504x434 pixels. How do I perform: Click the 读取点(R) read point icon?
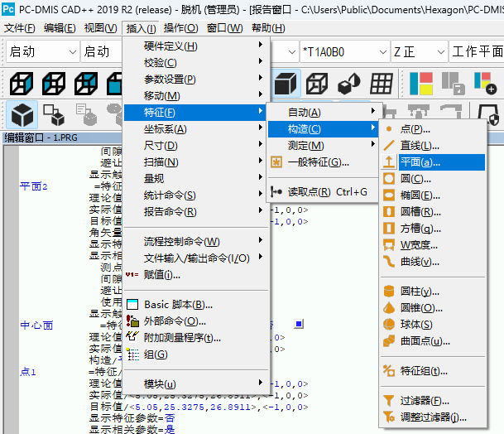point(276,192)
